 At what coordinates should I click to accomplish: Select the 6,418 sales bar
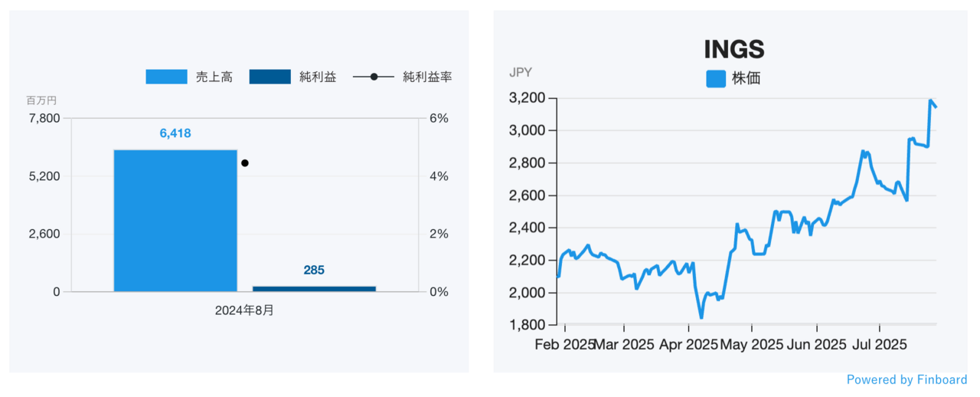tap(175, 221)
